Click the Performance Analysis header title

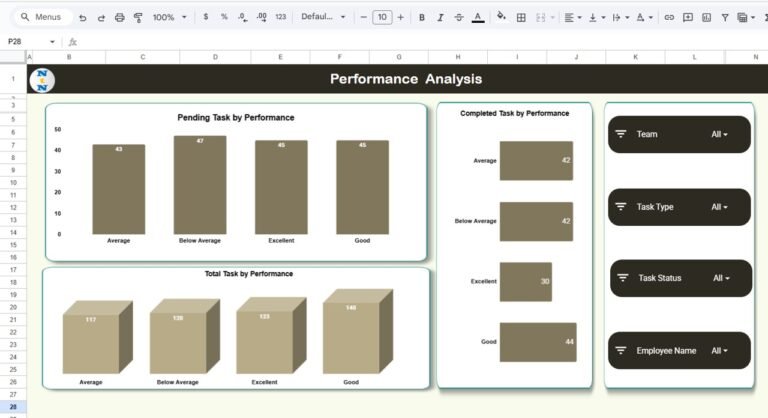tap(406, 79)
